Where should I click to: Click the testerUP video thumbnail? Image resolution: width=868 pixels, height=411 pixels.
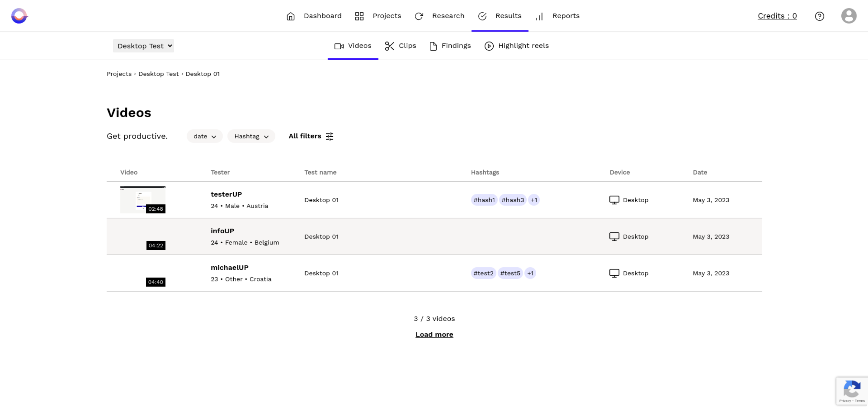[143, 199]
